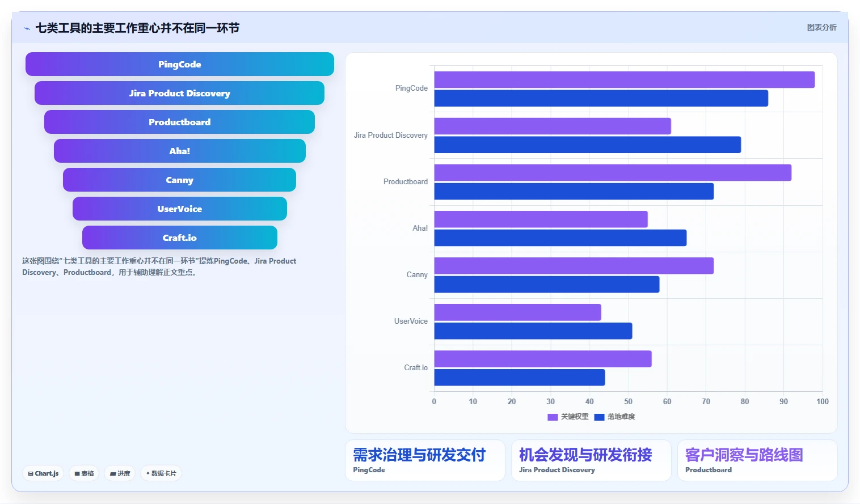Viewport: 860px width, 504px height.
Task: Click the Jira Product Discovery y-axis label
Action: [391, 135]
